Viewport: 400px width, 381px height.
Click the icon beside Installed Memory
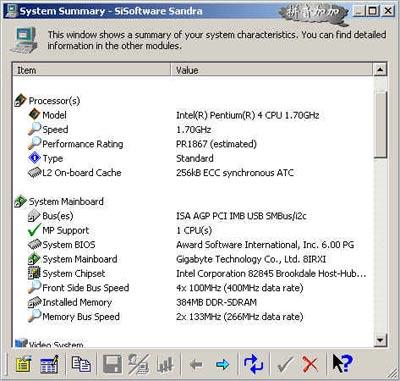[x=34, y=302]
